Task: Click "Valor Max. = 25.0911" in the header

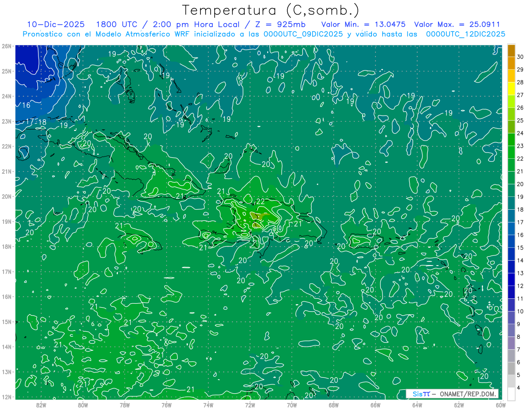Action: coord(457,25)
